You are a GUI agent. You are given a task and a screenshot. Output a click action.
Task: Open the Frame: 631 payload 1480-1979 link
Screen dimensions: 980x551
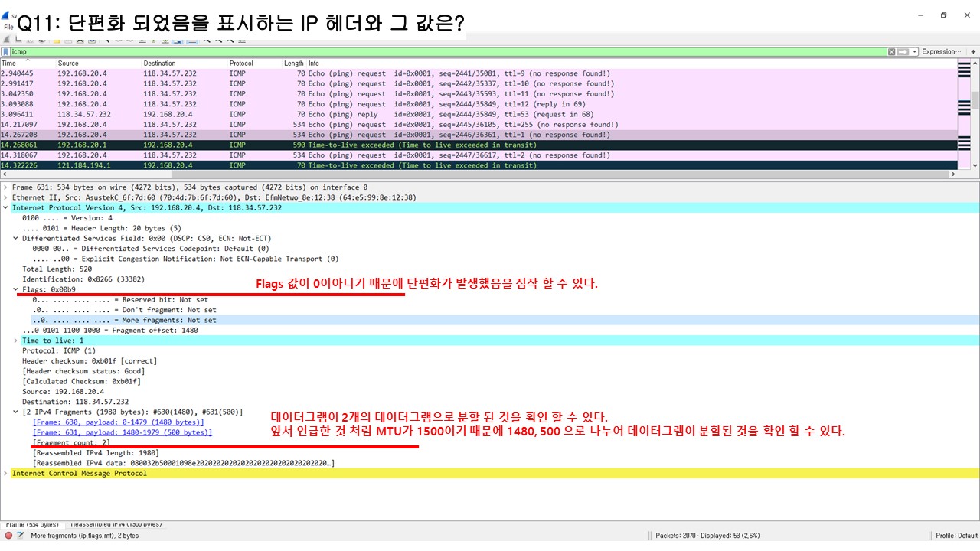coord(122,432)
